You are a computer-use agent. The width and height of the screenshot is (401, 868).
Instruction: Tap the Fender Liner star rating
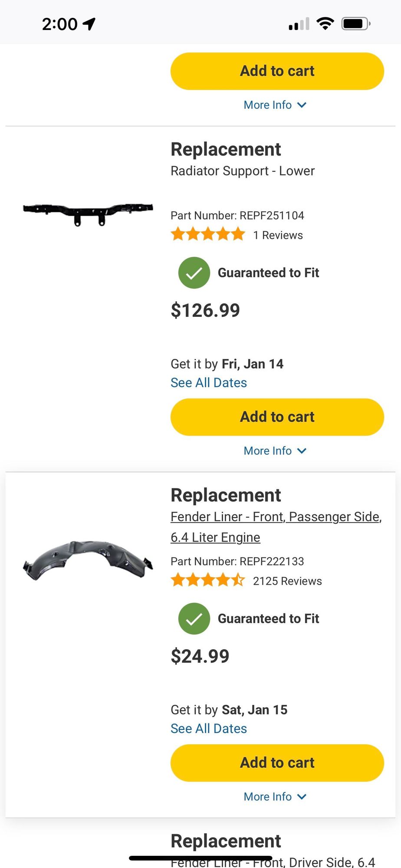click(208, 581)
